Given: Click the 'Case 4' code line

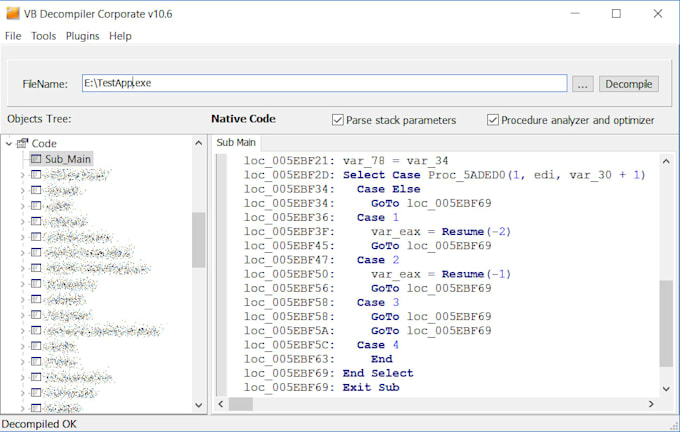Looking at the screenshot, I should click(321, 345).
